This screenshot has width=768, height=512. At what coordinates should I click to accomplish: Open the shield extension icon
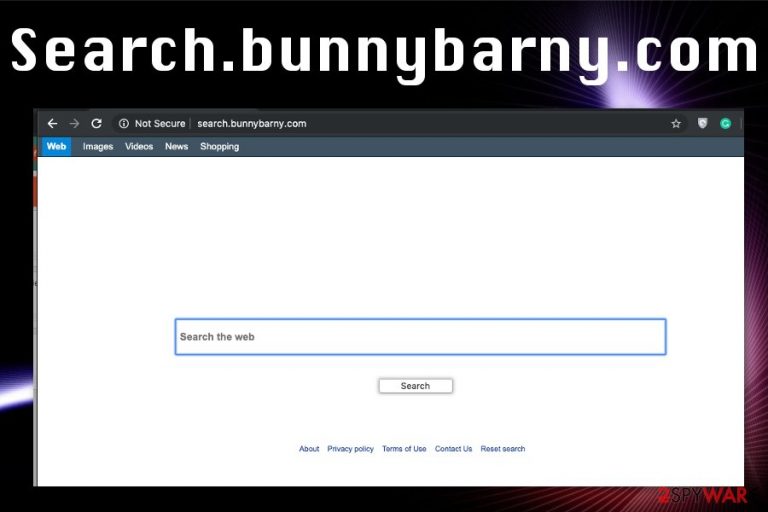[702, 123]
